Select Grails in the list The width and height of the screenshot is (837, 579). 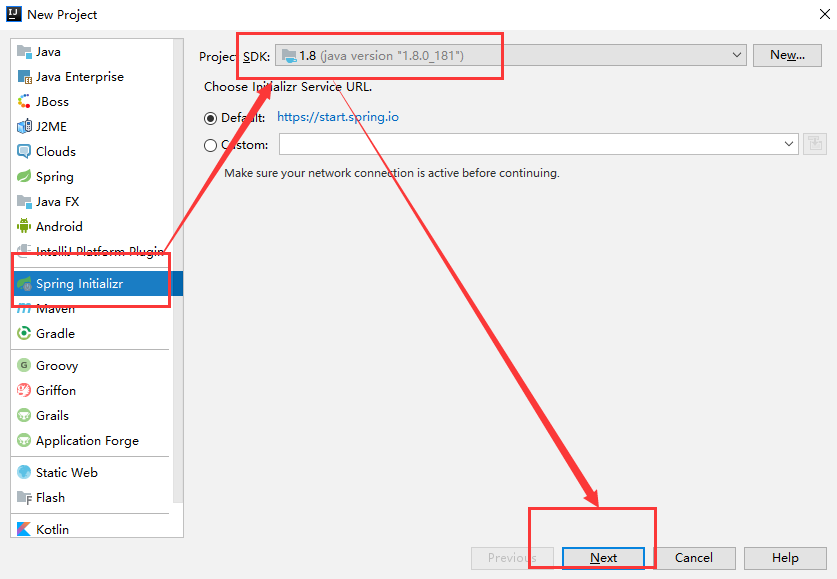(x=92, y=415)
